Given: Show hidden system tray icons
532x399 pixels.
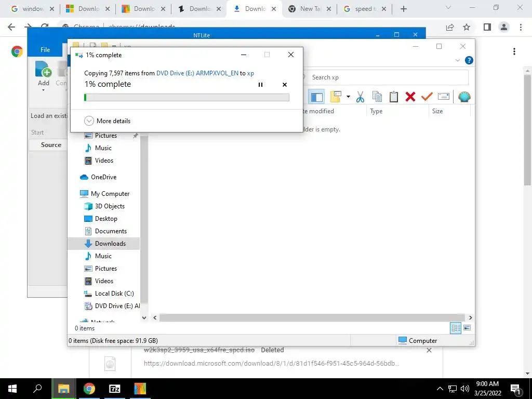Looking at the screenshot, I should coord(440,389).
